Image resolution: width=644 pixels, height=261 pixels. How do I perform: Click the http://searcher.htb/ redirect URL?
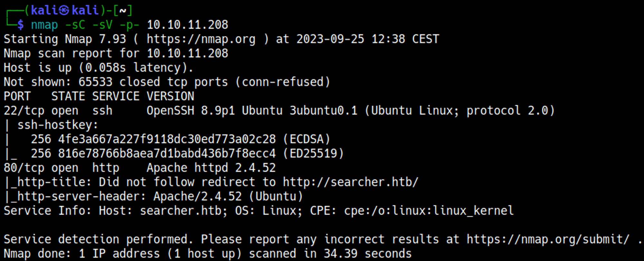[x=350, y=182]
